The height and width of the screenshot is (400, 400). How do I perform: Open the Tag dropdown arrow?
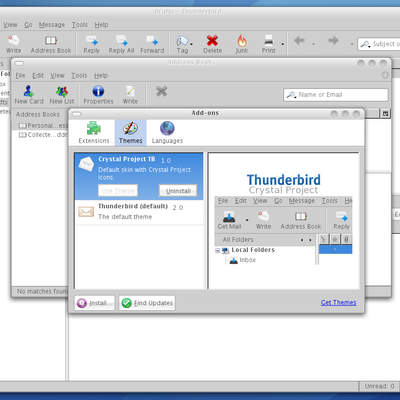[x=191, y=44]
